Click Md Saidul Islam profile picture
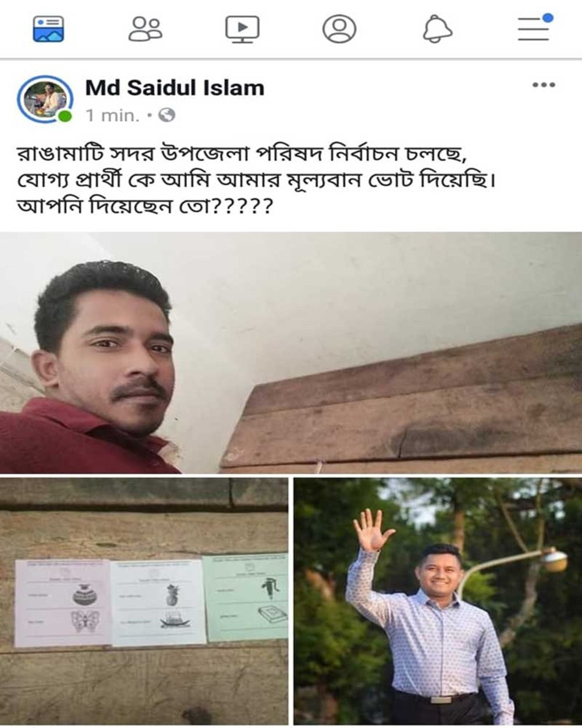This screenshot has height=728, width=582. [45, 100]
